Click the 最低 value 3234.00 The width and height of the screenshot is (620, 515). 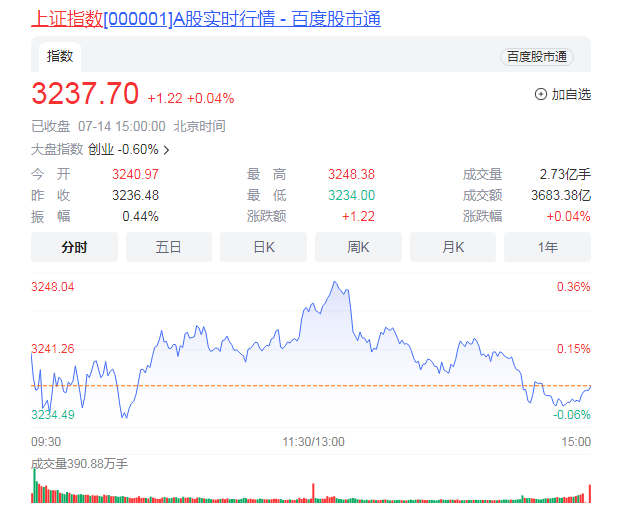[351, 195]
